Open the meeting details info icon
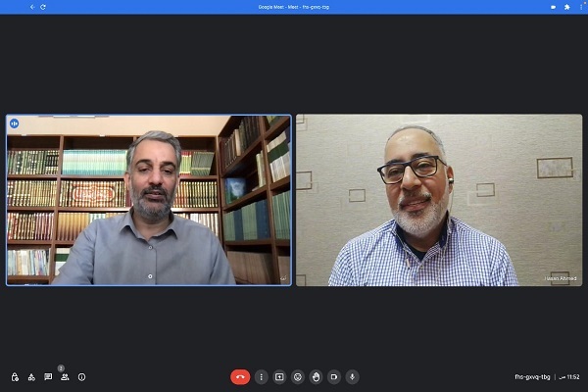 coord(81,376)
